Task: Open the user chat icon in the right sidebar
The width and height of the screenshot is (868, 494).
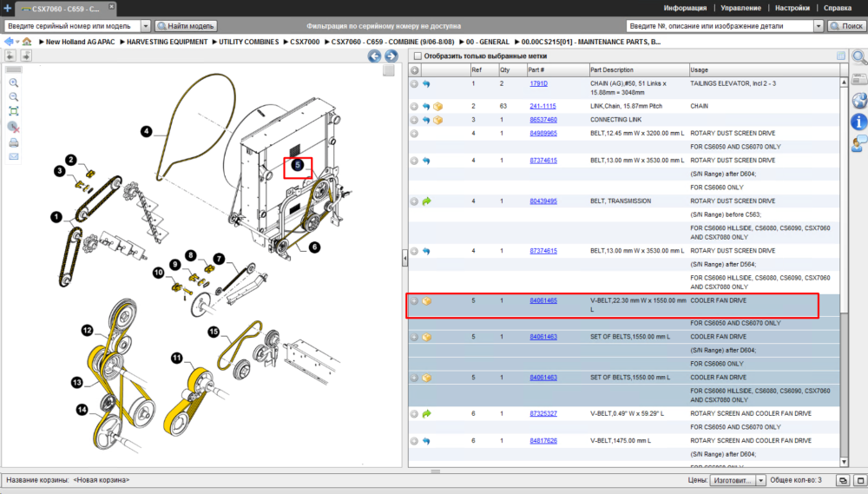Action: tap(859, 144)
